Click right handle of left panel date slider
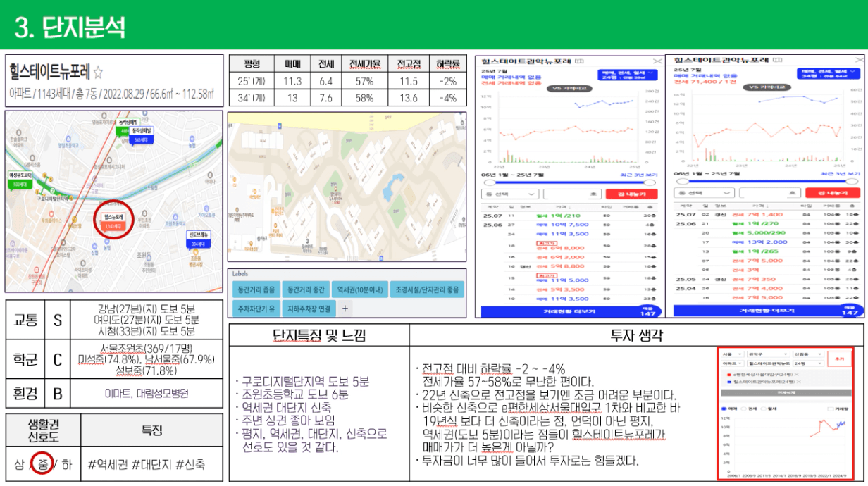 click(x=650, y=182)
